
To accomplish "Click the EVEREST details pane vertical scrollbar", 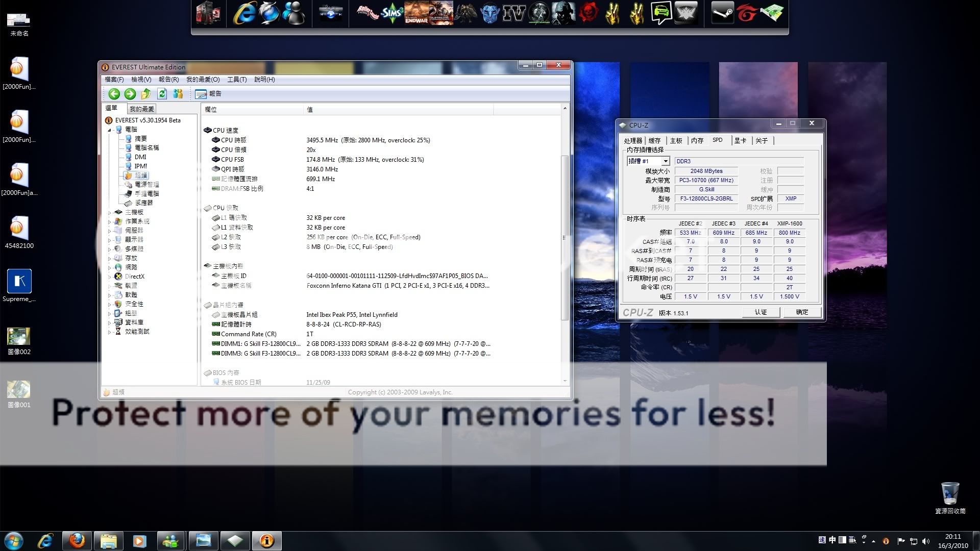I will tap(565, 237).
